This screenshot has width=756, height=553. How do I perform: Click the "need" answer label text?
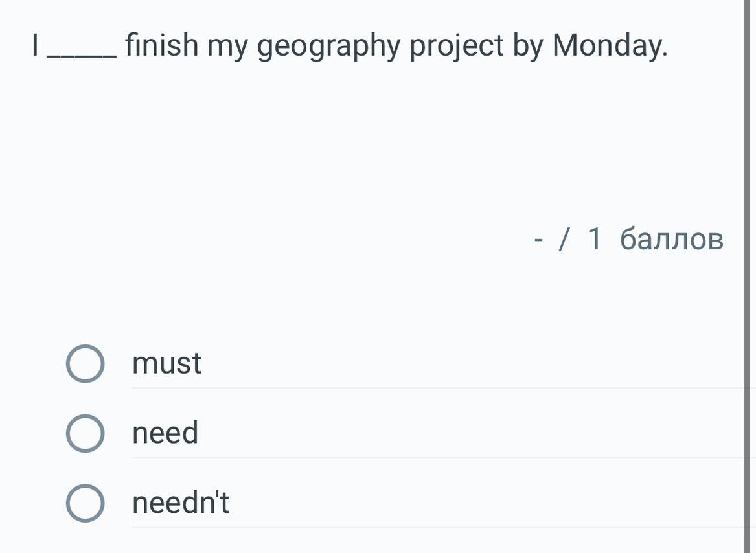coord(165,433)
